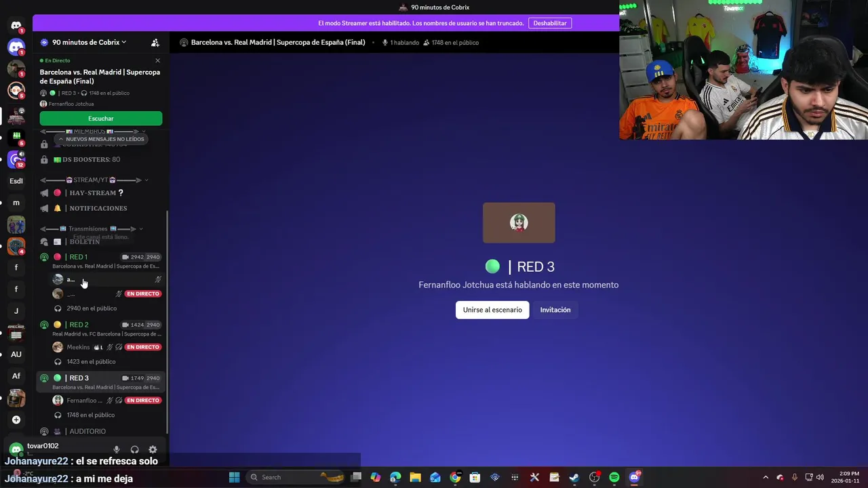Click the Escuchar button
Image resolution: width=868 pixels, height=488 pixels.
pyautogui.click(x=100, y=119)
